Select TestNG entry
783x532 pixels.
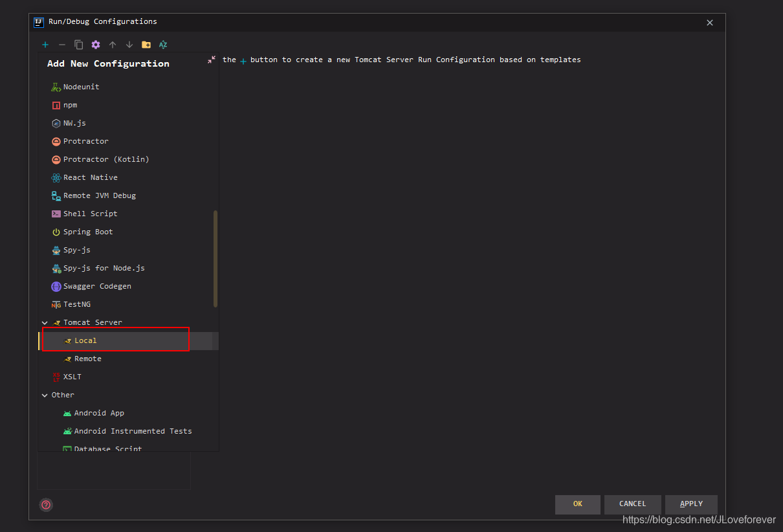click(x=128, y=304)
